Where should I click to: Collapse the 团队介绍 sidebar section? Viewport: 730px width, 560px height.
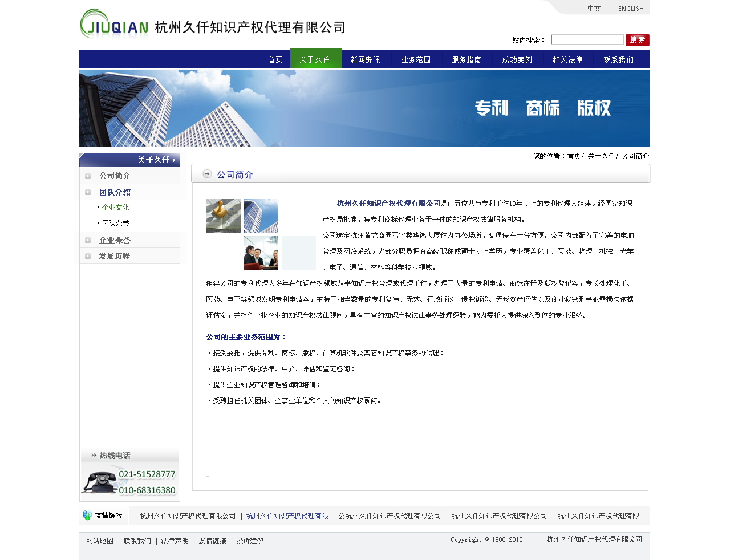click(x=88, y=192)
